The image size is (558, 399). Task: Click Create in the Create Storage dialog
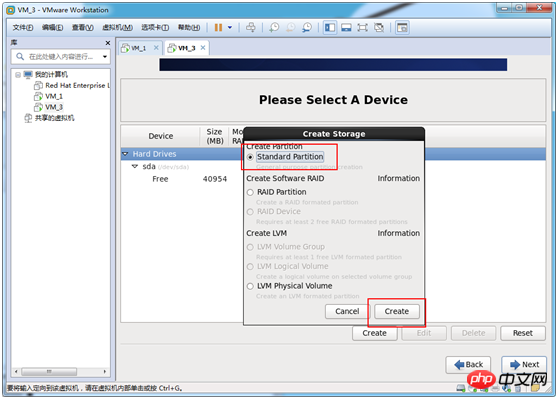point(397,311)
